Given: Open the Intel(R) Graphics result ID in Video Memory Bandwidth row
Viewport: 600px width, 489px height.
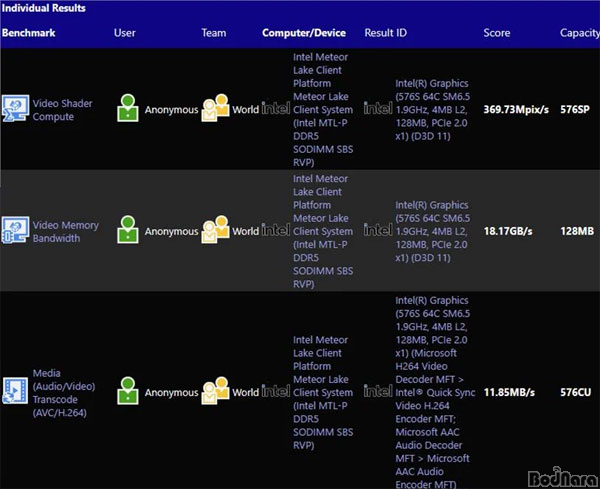Looking at the screenshot, I should (x=433, y=231).
